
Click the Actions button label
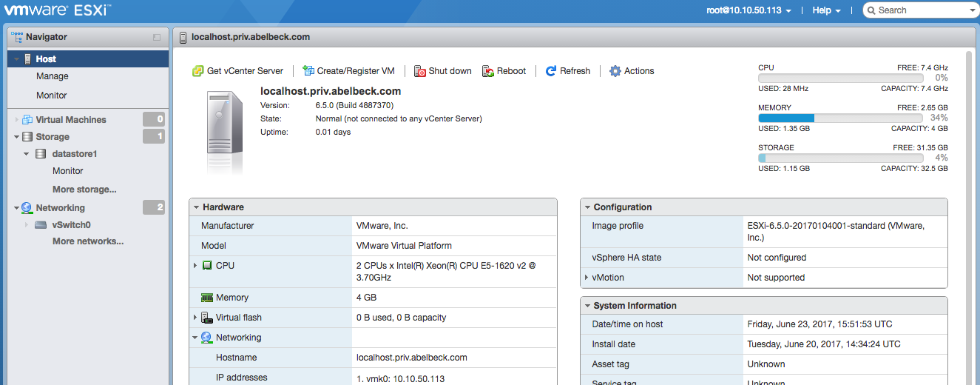tap(639, 71)
